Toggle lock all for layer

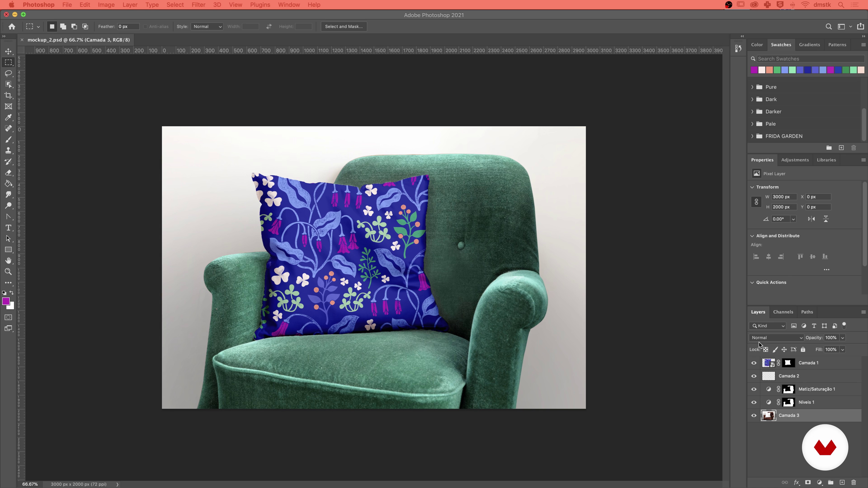(803, 350)
